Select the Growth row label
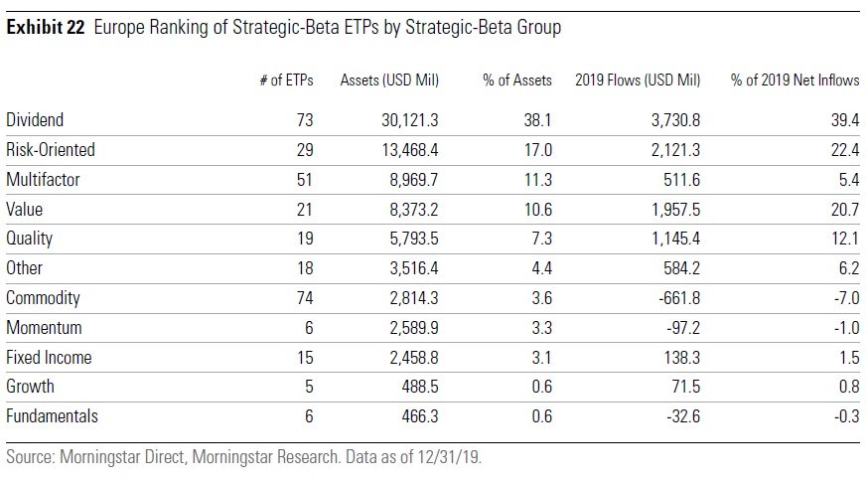 [x=30, y=387]
